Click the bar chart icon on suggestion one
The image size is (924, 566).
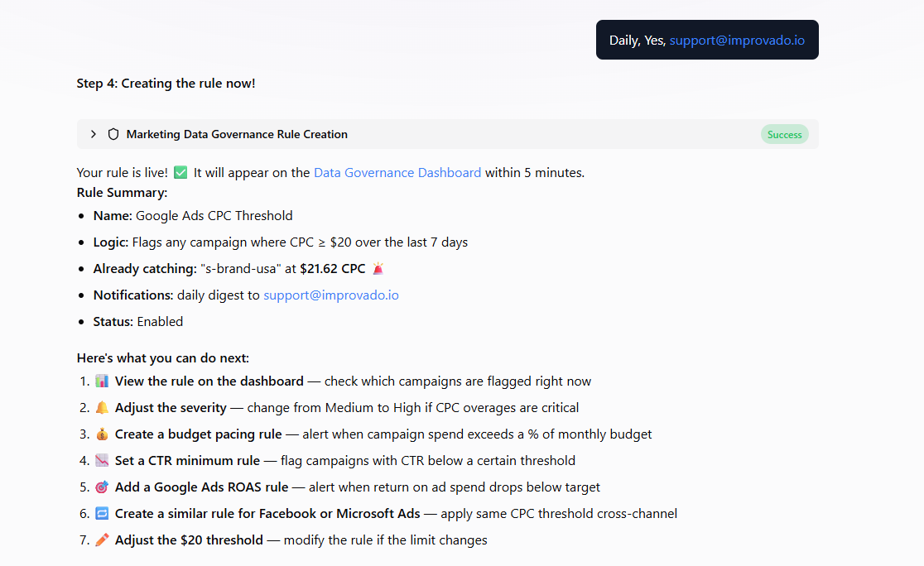click(x=102, y=381)
